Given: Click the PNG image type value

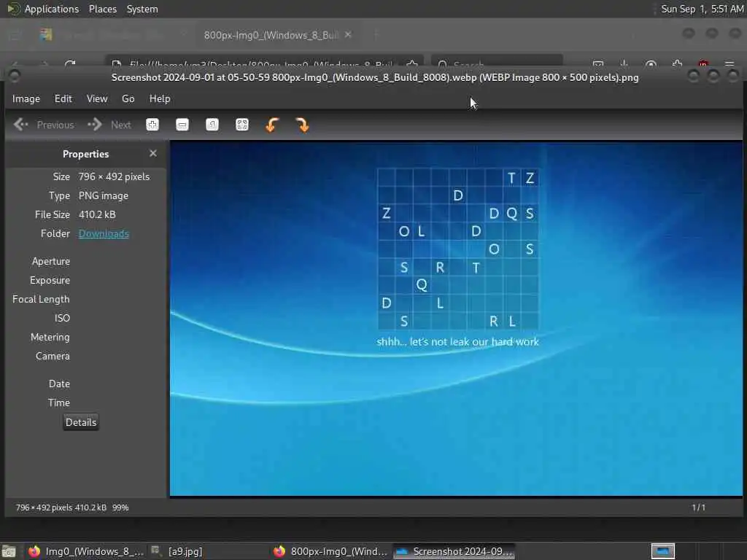Looking at the screenshot, I should click(104, 195).
